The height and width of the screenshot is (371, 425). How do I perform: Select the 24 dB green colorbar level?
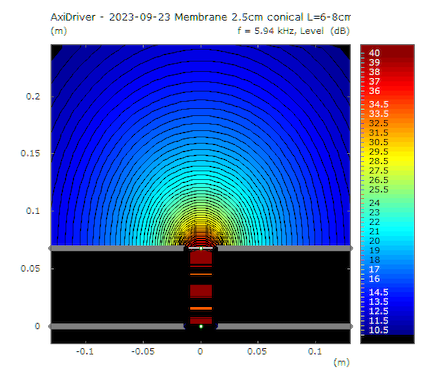374,203
